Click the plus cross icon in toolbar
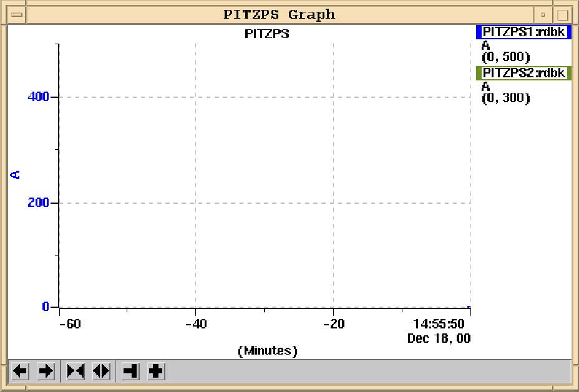 tap(156, 371)
